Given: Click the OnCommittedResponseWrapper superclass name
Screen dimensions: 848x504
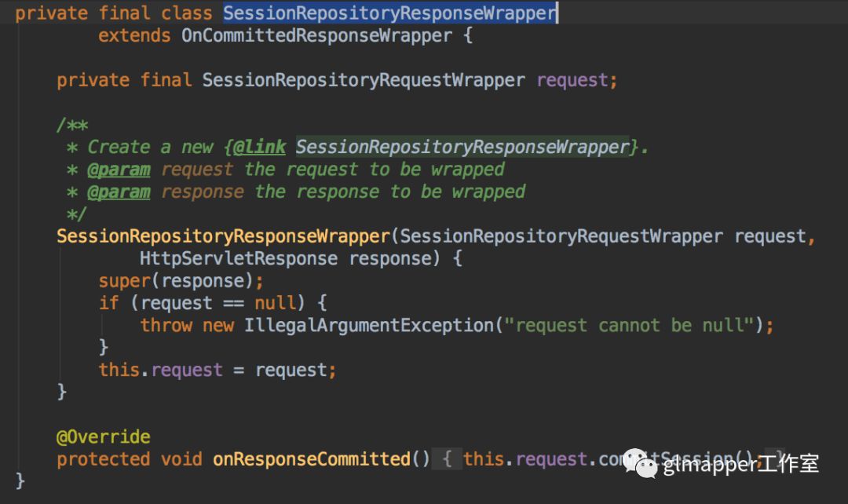Looking at the screenshot, I should (316, 35).
